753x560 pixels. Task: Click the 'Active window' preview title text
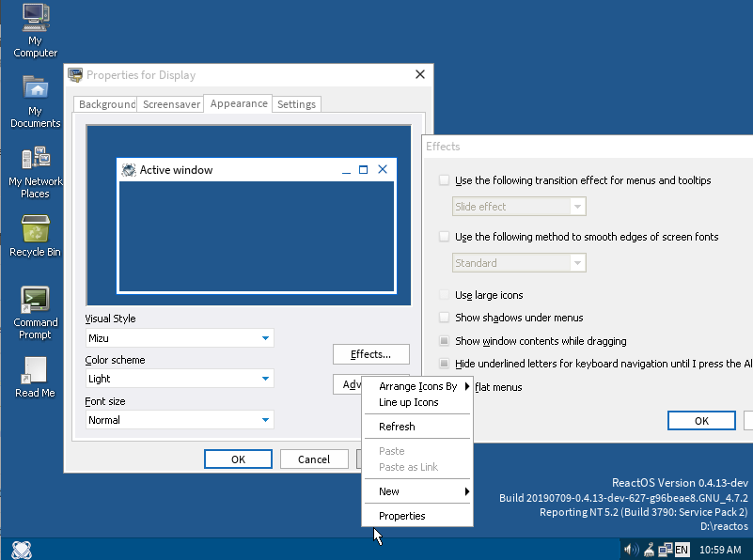tap(176, 170)
